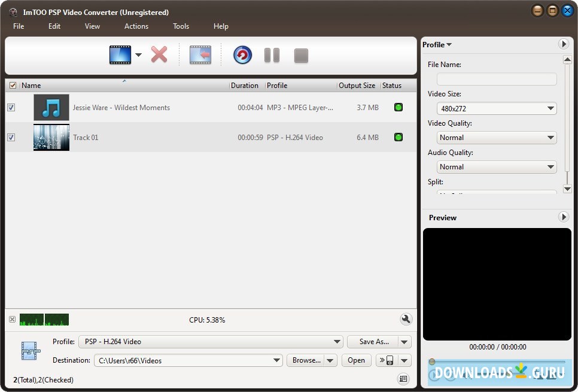
Task: Open the Help menu
Action: [x=221, y=26]
